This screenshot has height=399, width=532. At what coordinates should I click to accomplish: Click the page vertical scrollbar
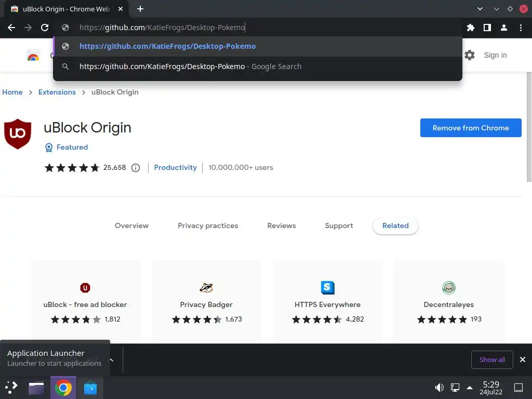(529, 127)
